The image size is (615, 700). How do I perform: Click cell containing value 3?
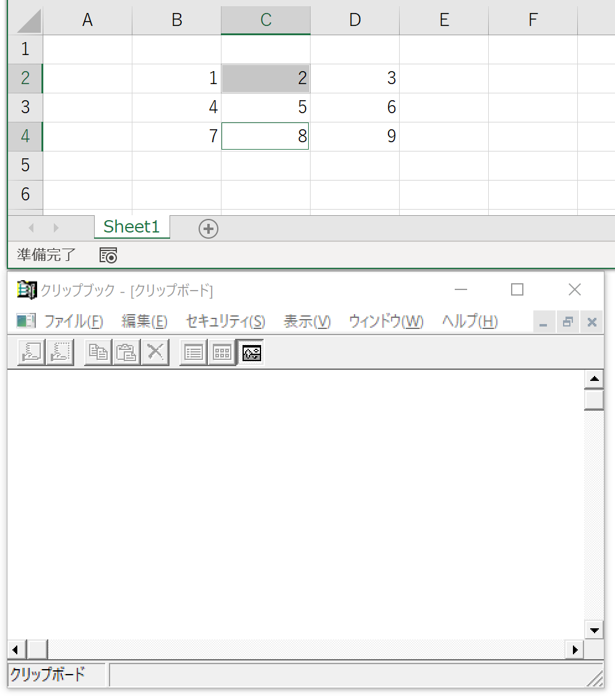tap(355, 78)
